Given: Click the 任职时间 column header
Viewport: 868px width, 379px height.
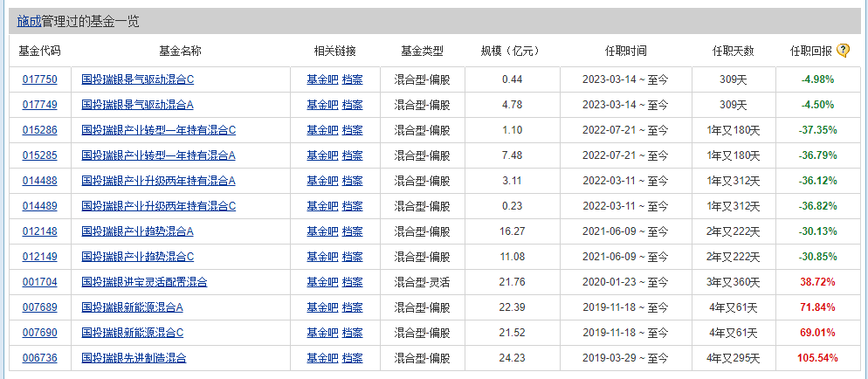Looking at the screenshot, I should 625,51.
